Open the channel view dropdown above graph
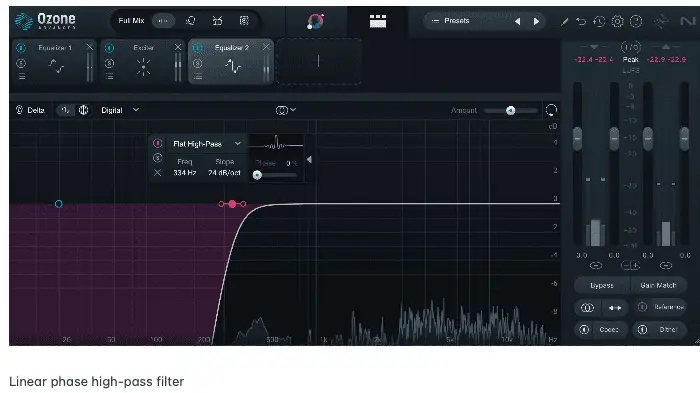Screen dimensions: 700x393 [286, 110]
